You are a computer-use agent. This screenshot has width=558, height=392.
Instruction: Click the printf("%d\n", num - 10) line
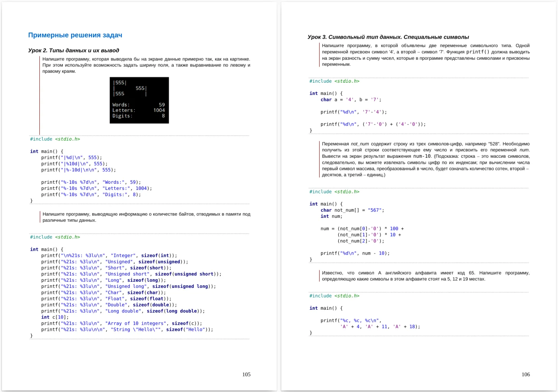(355, 253)
